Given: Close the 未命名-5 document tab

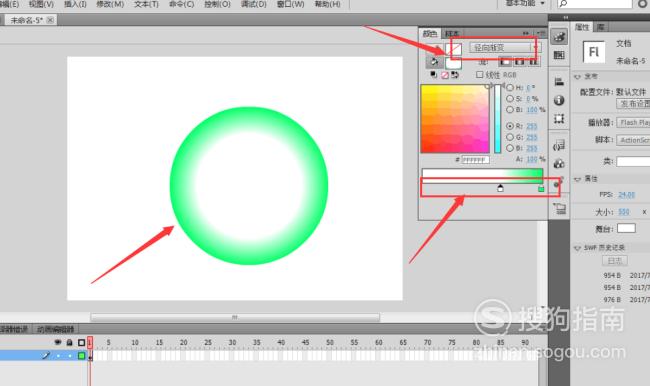Looking at the screenshot, I should (x=50, y=20).
